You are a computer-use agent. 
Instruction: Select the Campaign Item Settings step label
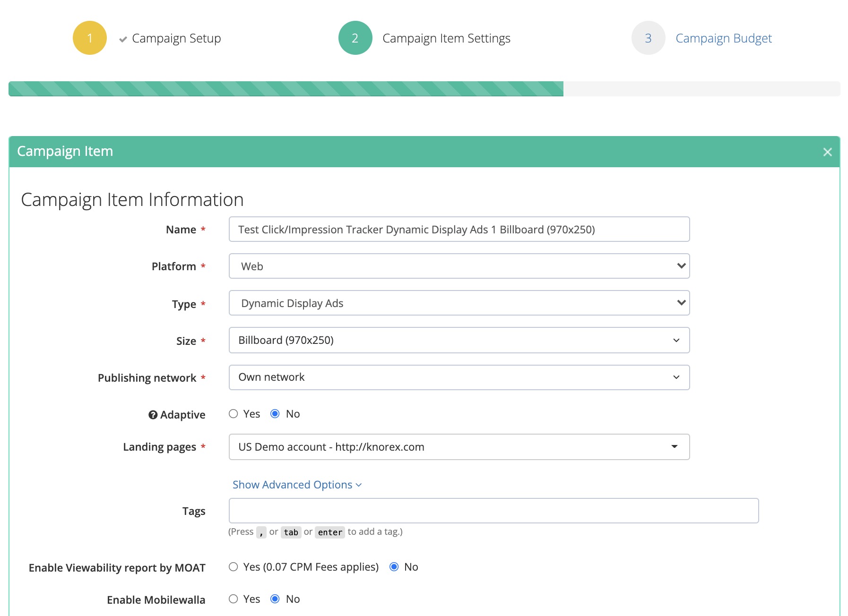[446, 38]
